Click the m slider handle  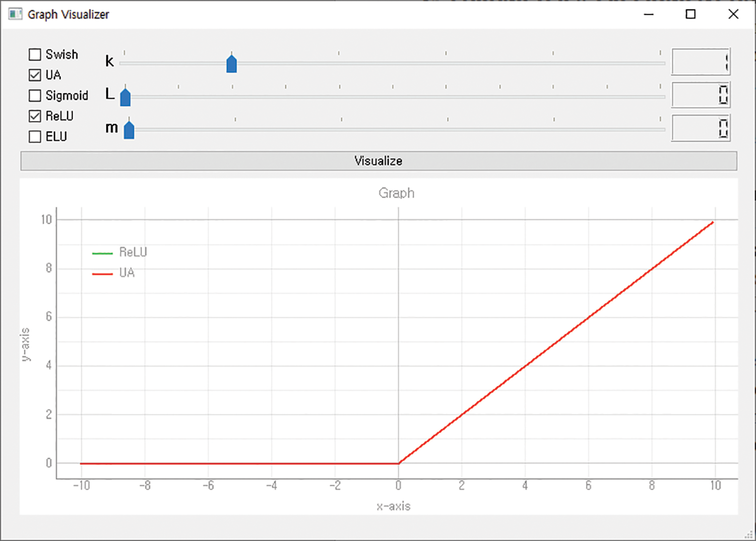pyautogui.click(x=129, y=130)
